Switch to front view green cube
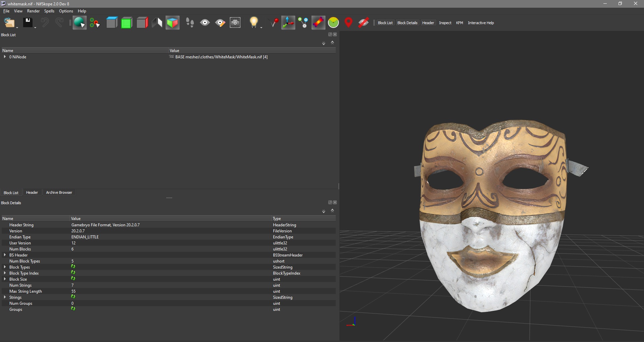Image resolution: width=644 pixels, height=342 pixels. [126, 23]
